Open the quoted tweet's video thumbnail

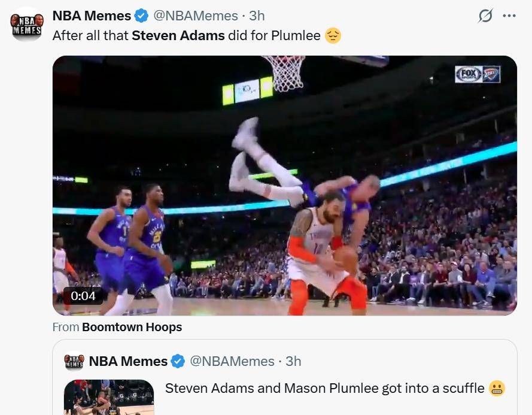click(109, 397)
